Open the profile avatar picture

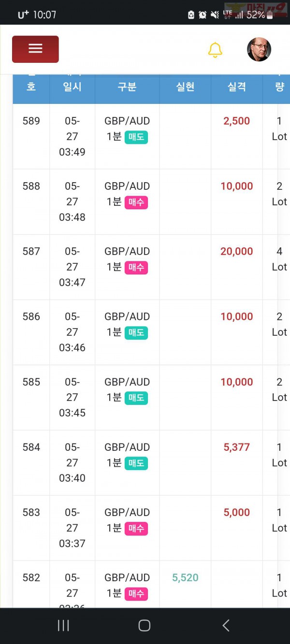point(259,49)
